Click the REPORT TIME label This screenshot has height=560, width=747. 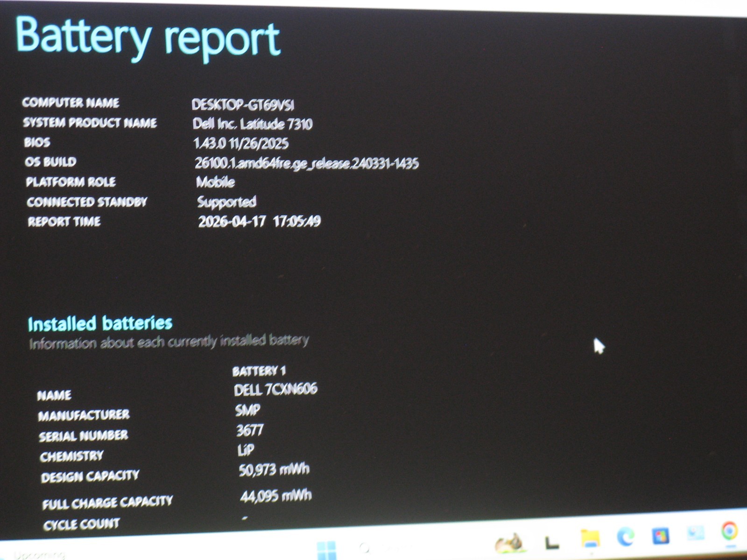click(64, 221)
